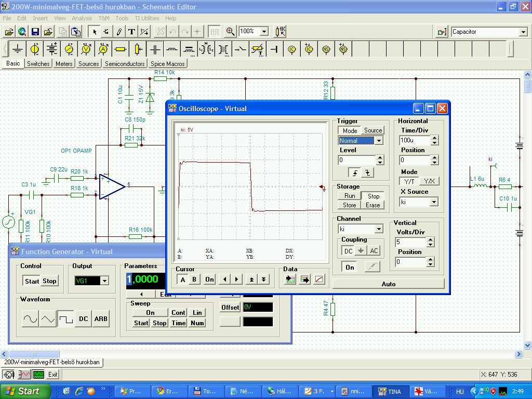The image size is (532, 399).
Task: Switch to the Semiconductors tab
Action: coord(125,64)
